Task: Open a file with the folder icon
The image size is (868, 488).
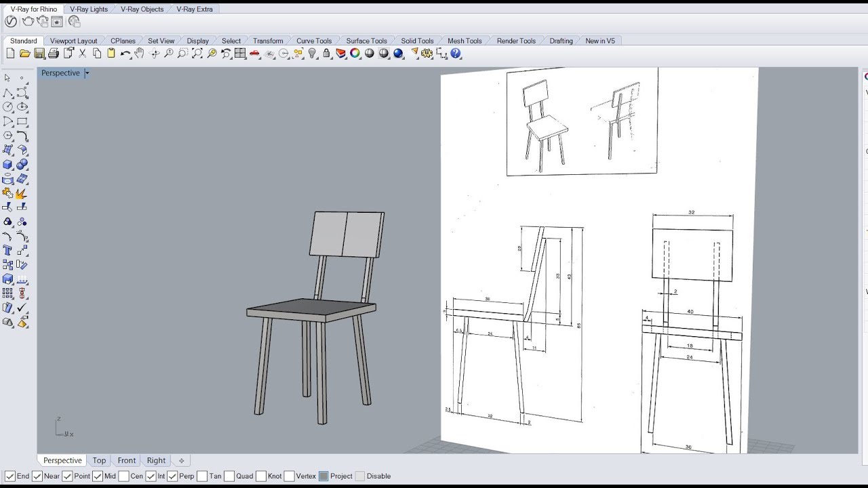Action: (24, 53)
